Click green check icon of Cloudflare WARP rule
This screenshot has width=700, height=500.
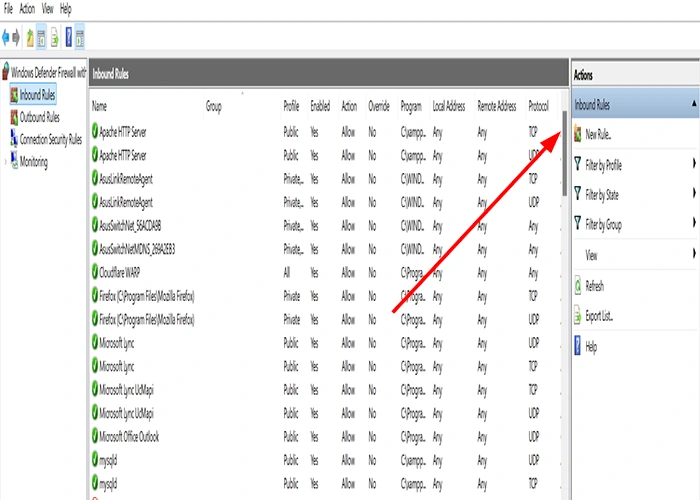click(x=95, y=272)
